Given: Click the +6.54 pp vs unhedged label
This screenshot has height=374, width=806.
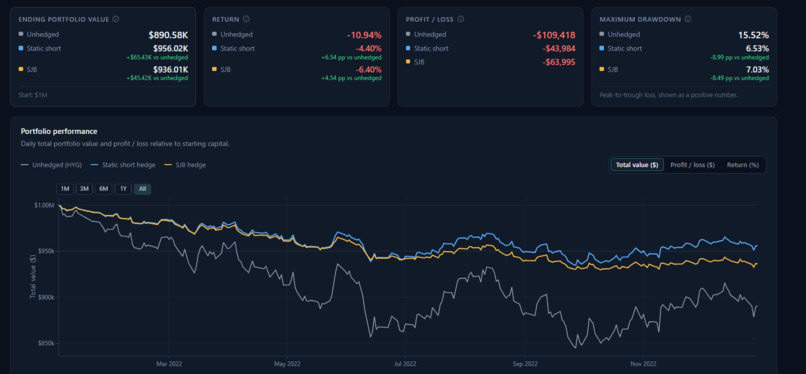Looking at the screenshot, I should point(352,58).
